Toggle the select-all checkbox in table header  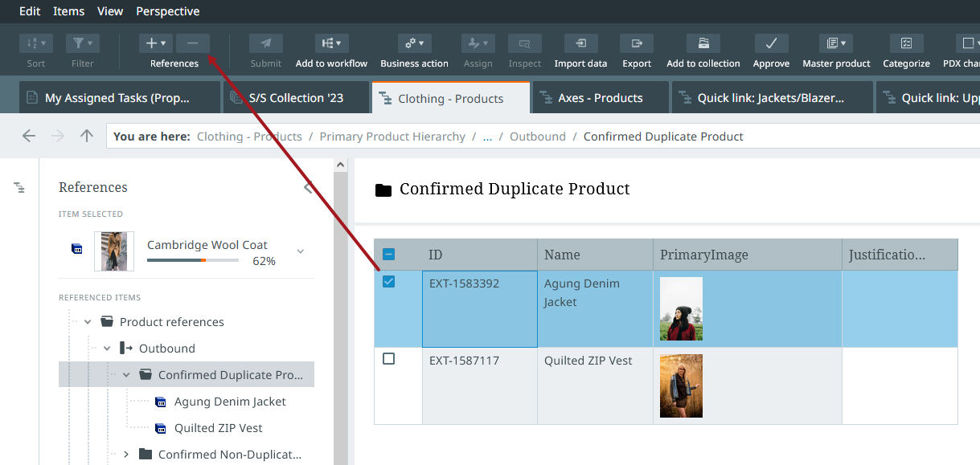pyautogui.click(x=389, y=255)
